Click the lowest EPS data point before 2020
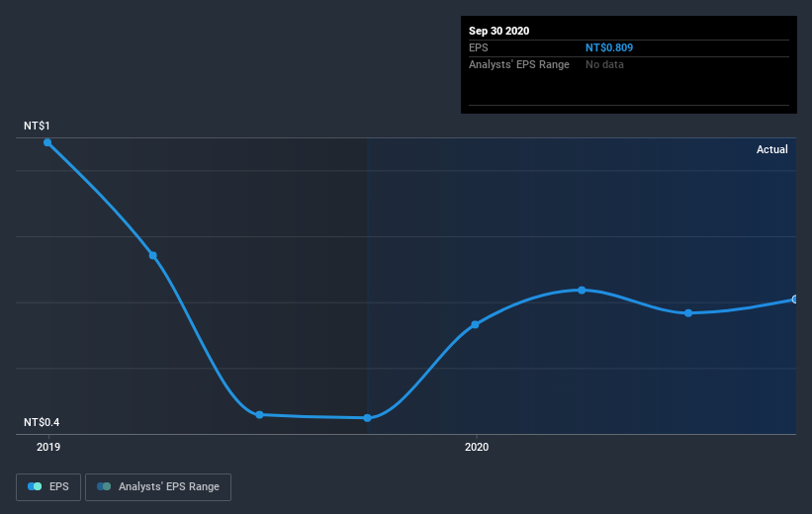The height and width of the screenshot is (514, 812). coord(367,418)
